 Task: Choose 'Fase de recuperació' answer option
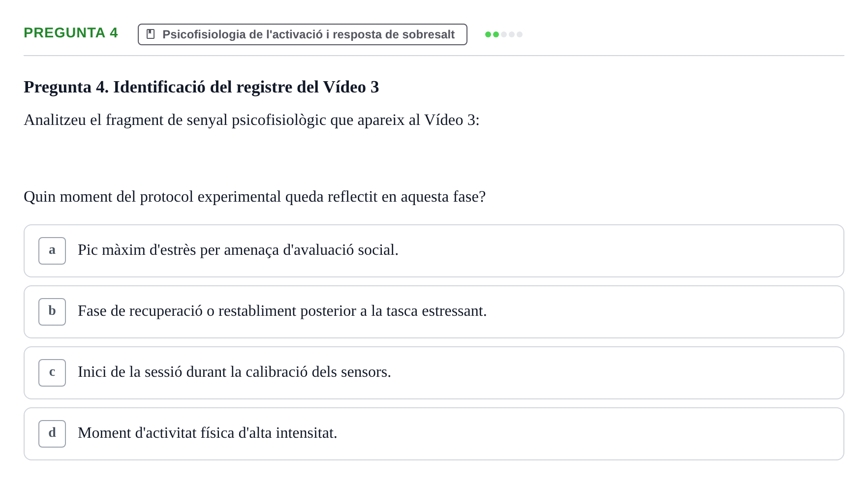pos(434,312)
